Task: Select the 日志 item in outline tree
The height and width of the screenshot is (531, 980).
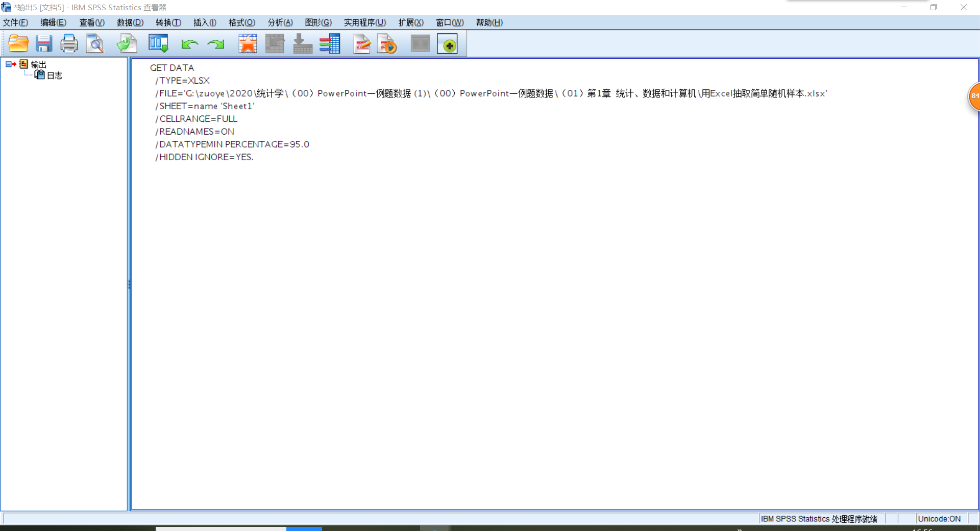Action: 55,75
